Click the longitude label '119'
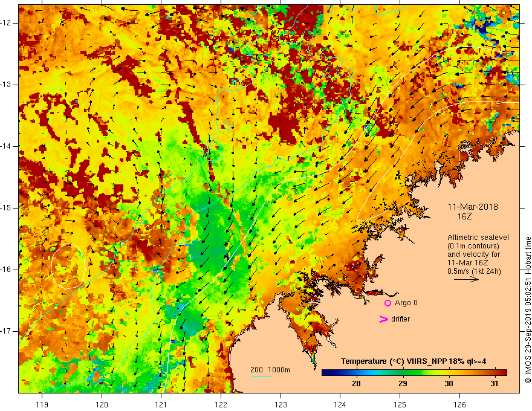The width and height of the screenshot is (532, 411). (x=42, y=404)
